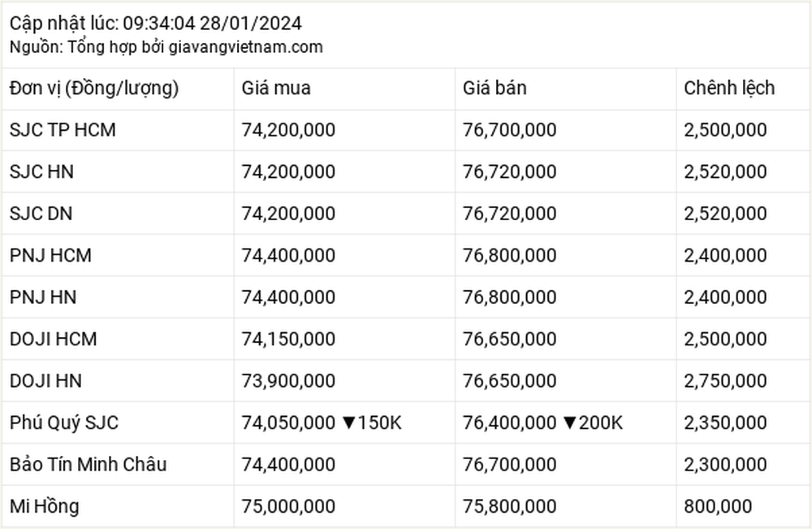Click the Đơn vị (Đồng/lượng) header cell
The image size is (812, 529).
[x=94, y=89]
